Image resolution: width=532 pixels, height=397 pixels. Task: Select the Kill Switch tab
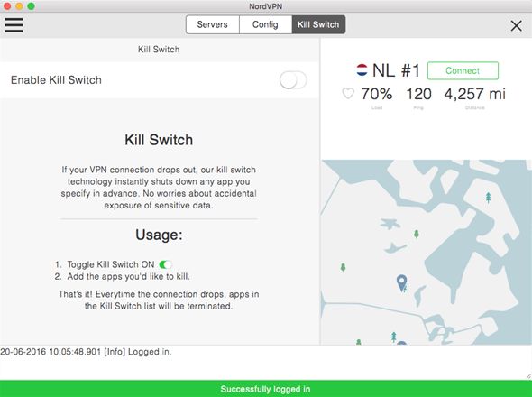pyautogui.click(x=318, y=24)
